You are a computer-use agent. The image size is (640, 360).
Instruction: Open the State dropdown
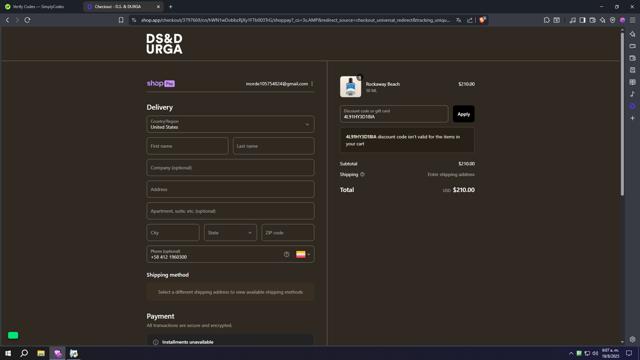click(230, 233)
